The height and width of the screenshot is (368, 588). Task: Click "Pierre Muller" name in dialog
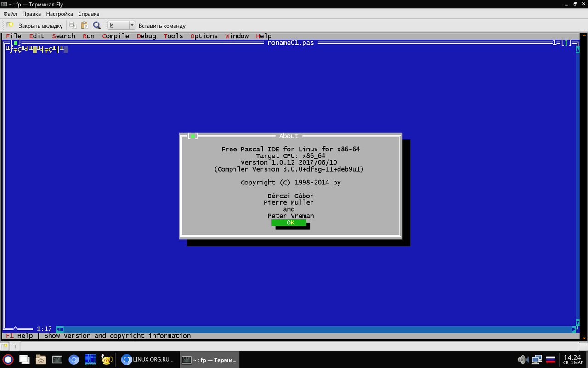289,202
